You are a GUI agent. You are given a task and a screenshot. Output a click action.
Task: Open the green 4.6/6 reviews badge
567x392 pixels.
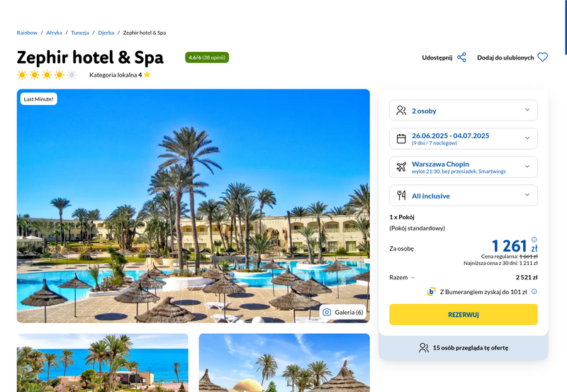207,57
